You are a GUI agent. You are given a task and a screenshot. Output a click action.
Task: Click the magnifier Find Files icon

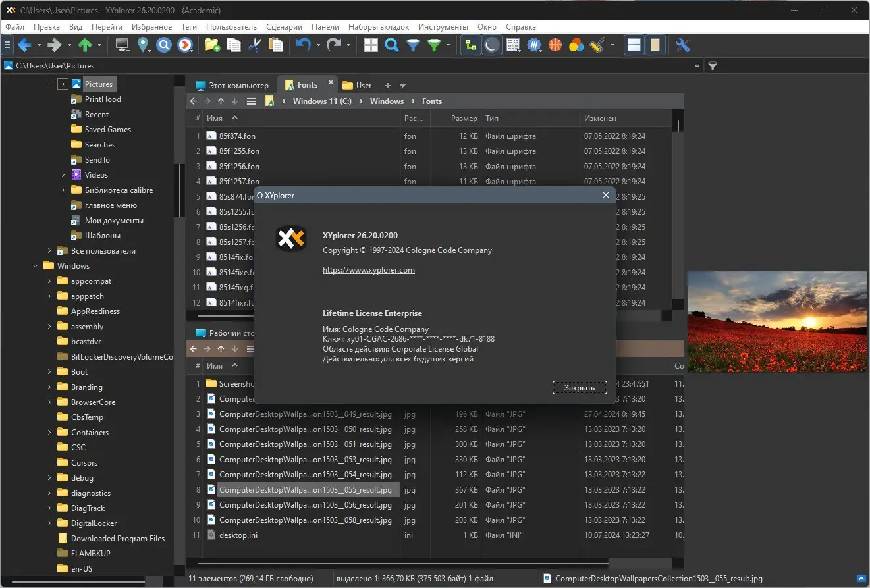[x=392, y=45]
